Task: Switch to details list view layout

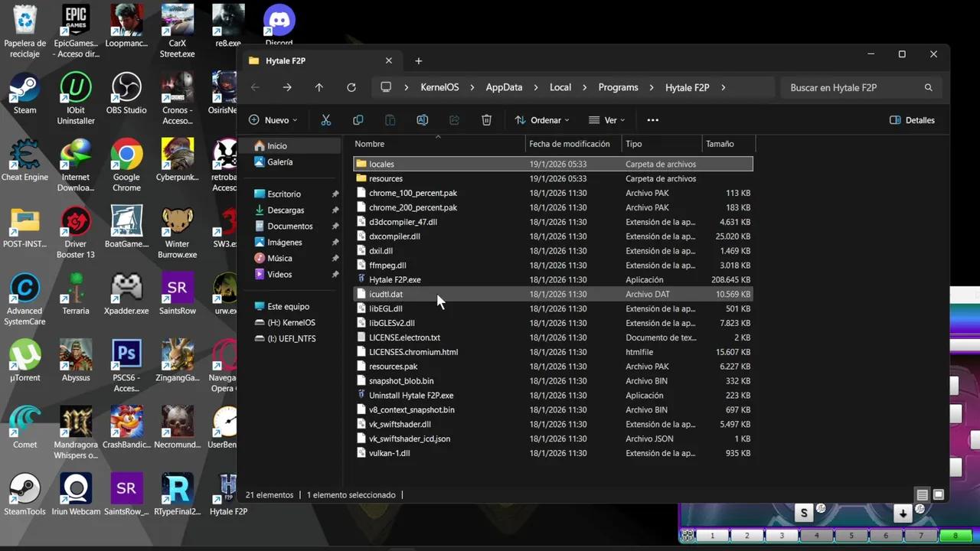Action: (x=922, y=495)
